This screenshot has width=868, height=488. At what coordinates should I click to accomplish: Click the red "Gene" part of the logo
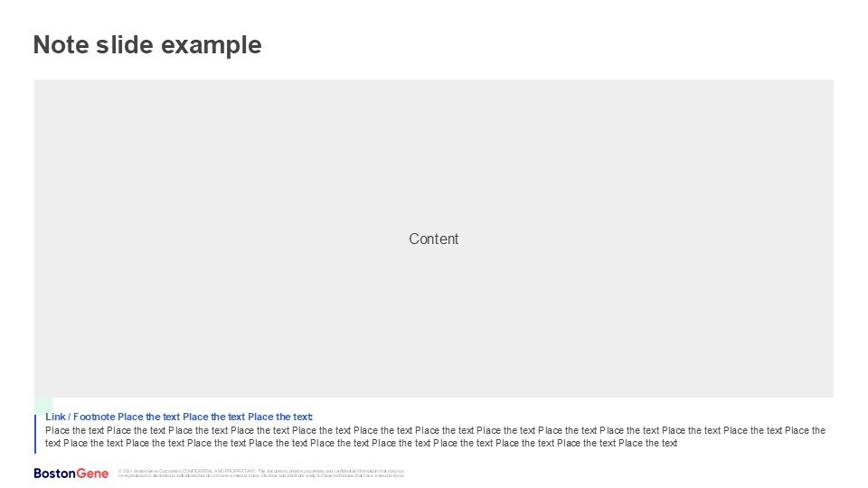[93, 473]
